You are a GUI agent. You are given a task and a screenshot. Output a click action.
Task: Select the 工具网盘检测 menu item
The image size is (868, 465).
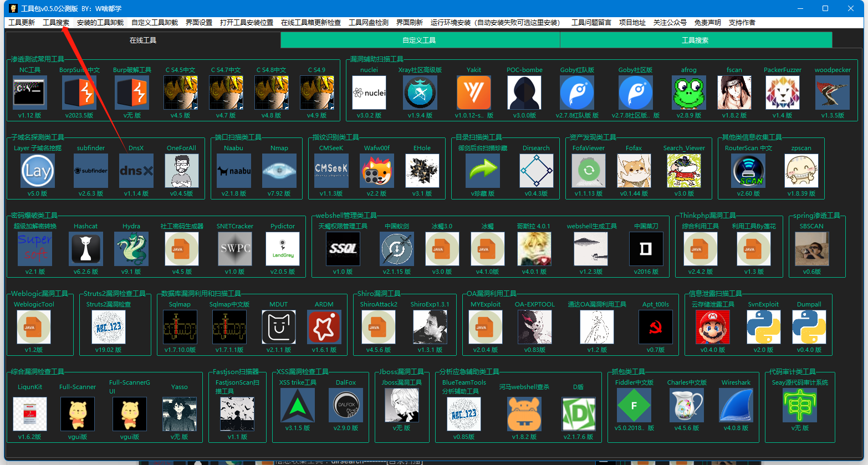(369, 23)
